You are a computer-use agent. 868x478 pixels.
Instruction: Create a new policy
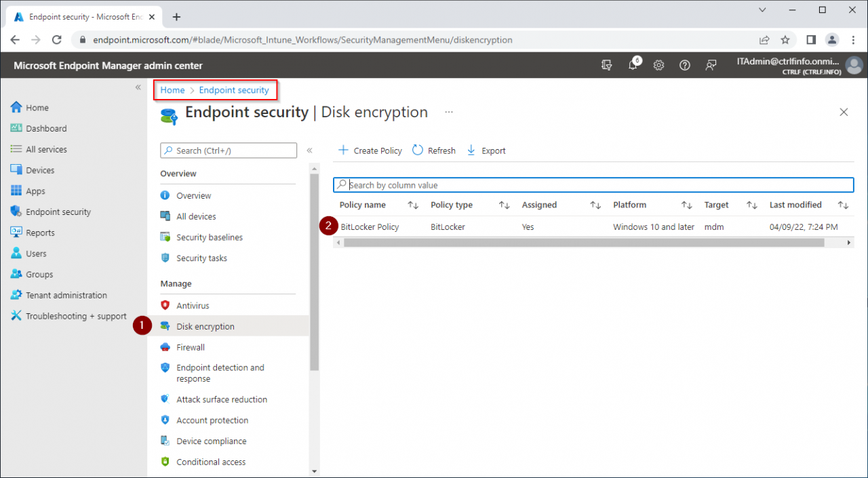[x=370, y=150]
